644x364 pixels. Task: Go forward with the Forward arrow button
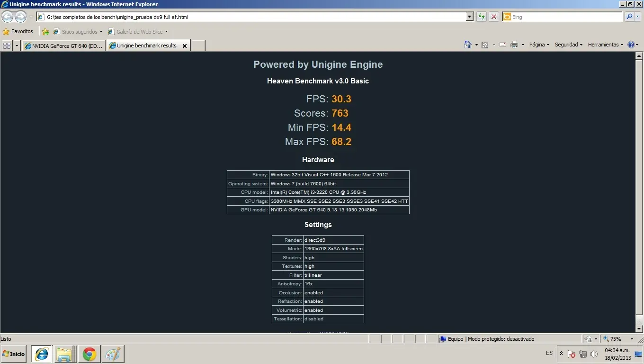[x=20, y=17]
